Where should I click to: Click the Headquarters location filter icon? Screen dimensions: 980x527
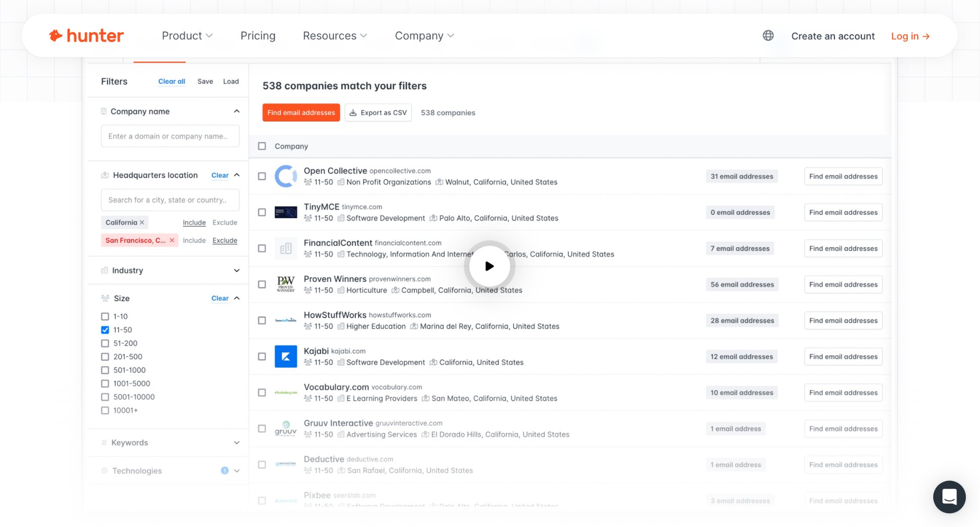coord(105,175)
